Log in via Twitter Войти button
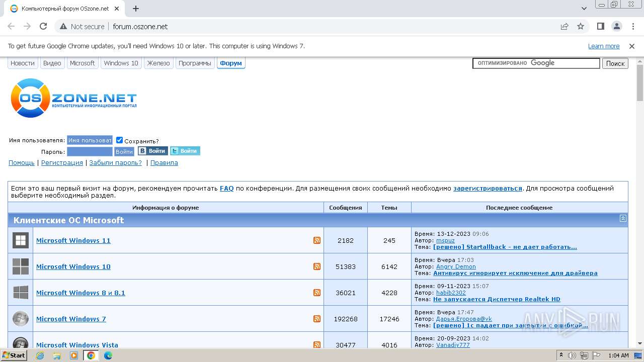This screenshot has height=362, width=644. pos(185,151)
